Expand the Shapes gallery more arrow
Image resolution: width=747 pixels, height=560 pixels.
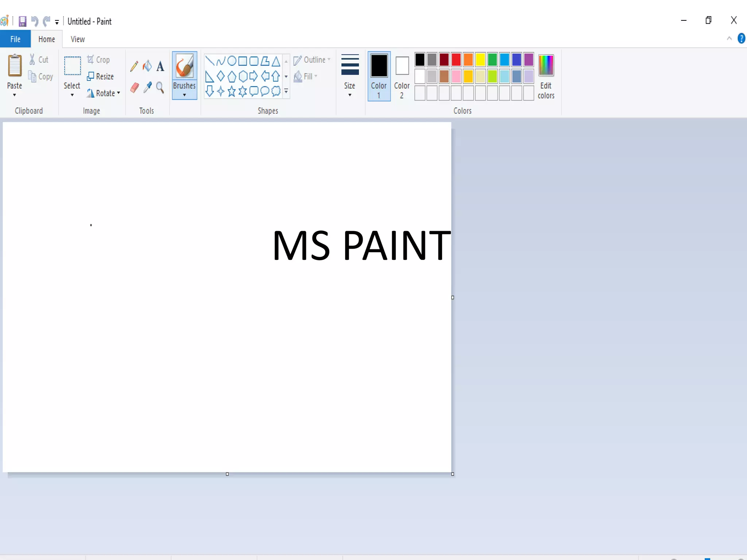click(286, 91)
